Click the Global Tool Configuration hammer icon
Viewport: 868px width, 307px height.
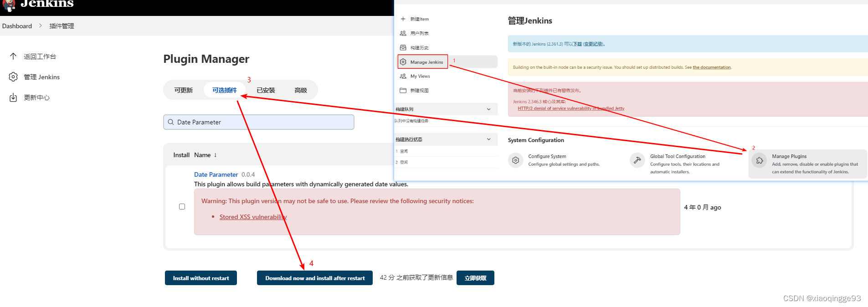[637, 160]
